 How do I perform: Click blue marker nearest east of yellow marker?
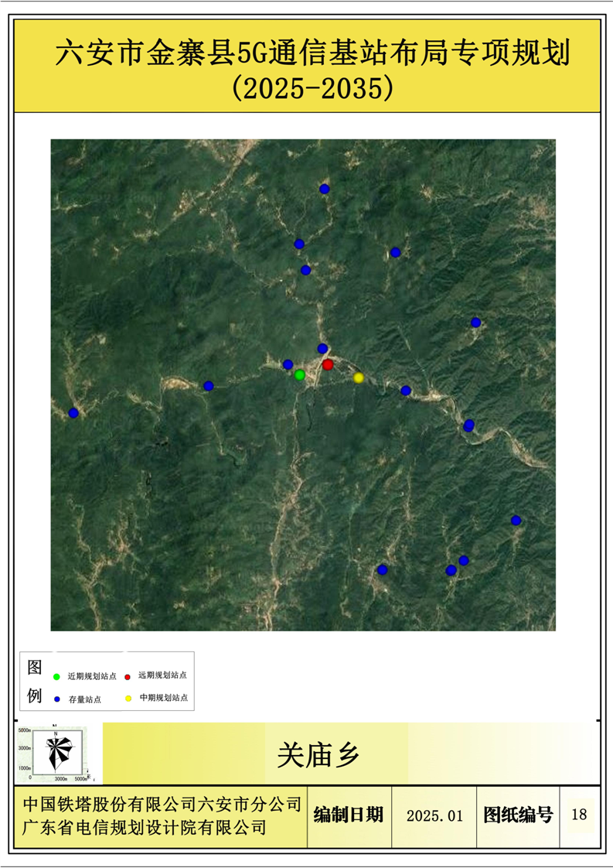[x=406, y=390]
